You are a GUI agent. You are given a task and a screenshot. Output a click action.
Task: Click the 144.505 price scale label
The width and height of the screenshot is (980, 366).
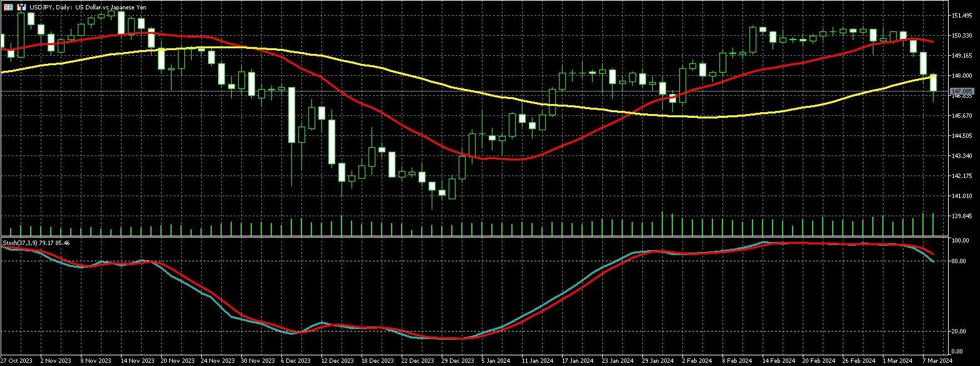coord(962,135)
